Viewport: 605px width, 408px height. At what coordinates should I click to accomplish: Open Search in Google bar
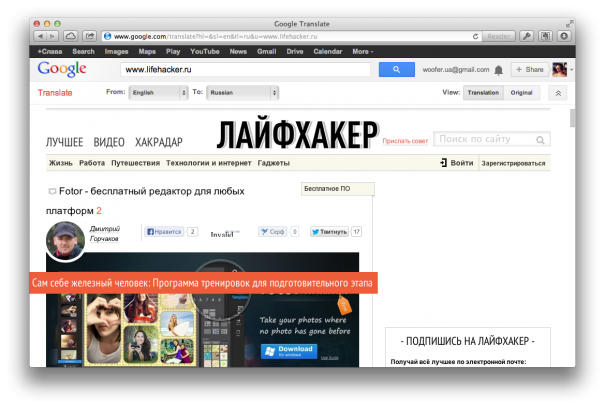pyautogui.click(x=83, y=51)
